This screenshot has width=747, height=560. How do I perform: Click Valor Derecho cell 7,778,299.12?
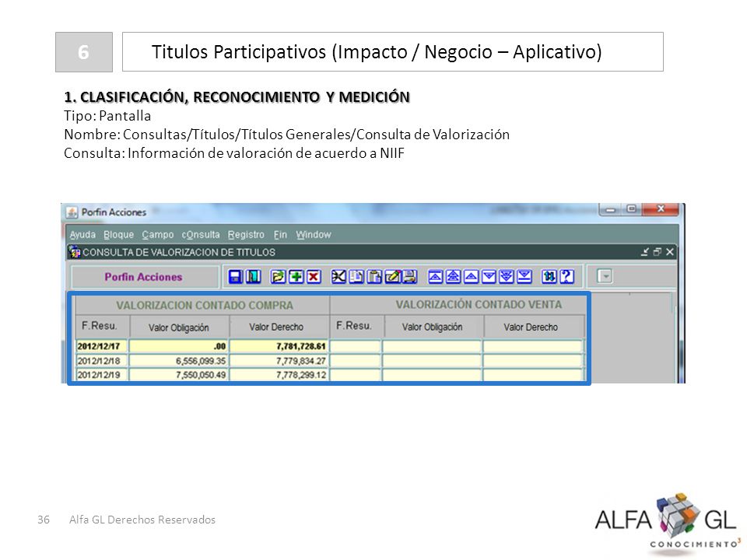pyautogui.click(x=279, y=375)
